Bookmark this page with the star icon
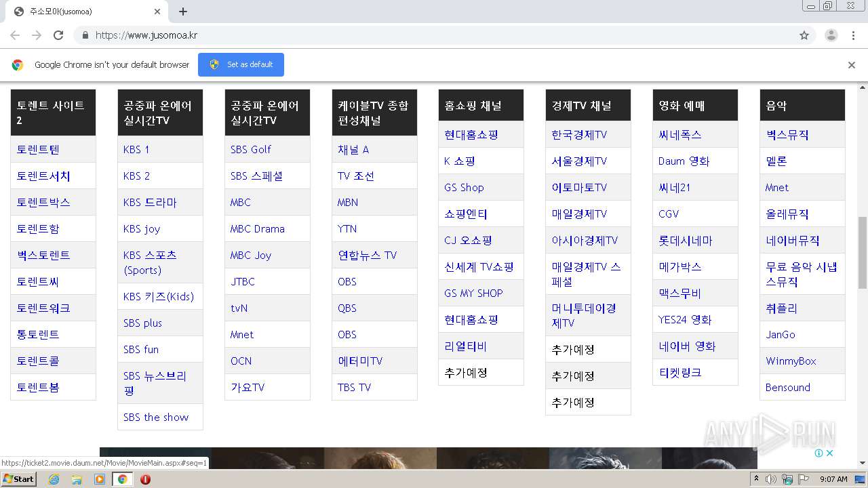Viewport: 868px width, 488px height. [x=804, y=35]
